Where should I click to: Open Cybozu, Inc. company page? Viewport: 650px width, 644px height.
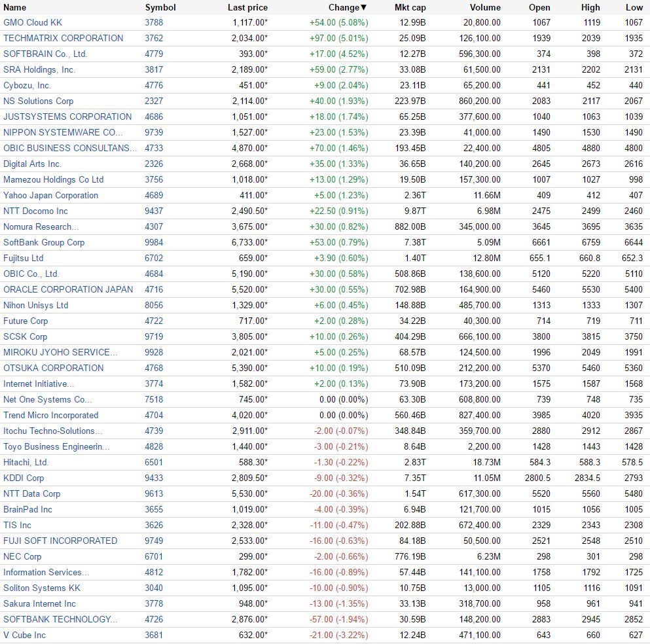tap(27, 85)
